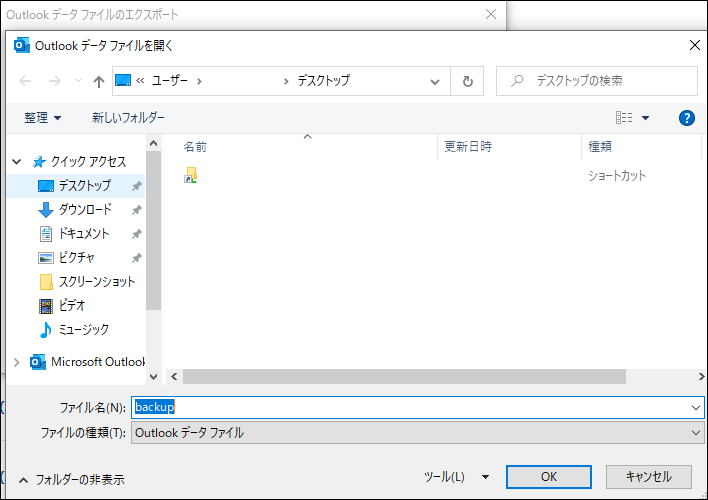Change the view layout icon
Screen dimensions: 708x500
(624, 118)
